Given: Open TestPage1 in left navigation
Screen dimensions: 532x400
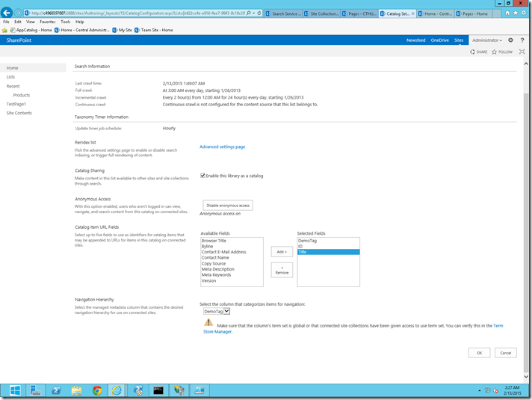Looking at the screenshot, I should (16, 104).
